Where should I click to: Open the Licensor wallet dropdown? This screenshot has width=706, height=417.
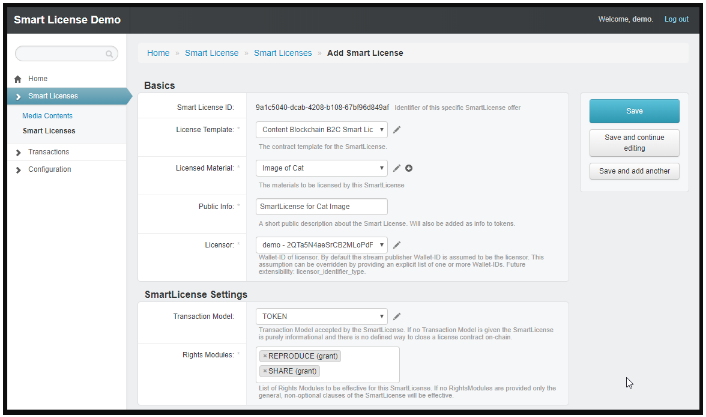[x=321, y=245]
